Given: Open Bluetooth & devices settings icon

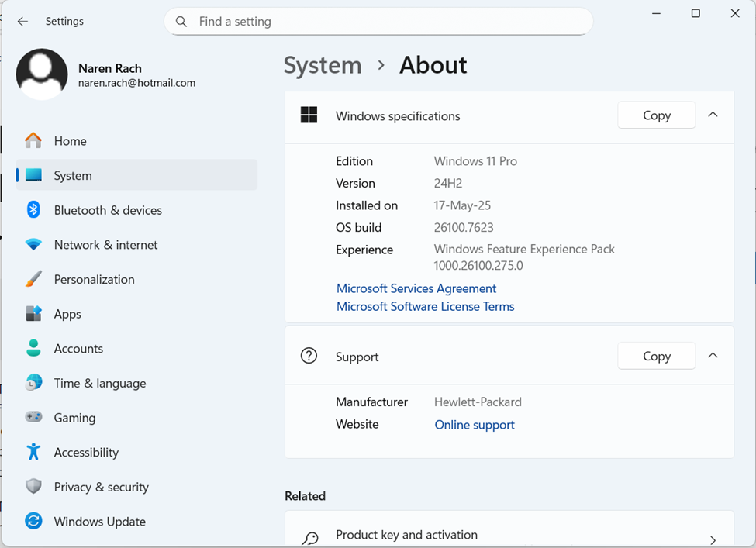Looking at the screenshot, I should [x=33, y=210].
